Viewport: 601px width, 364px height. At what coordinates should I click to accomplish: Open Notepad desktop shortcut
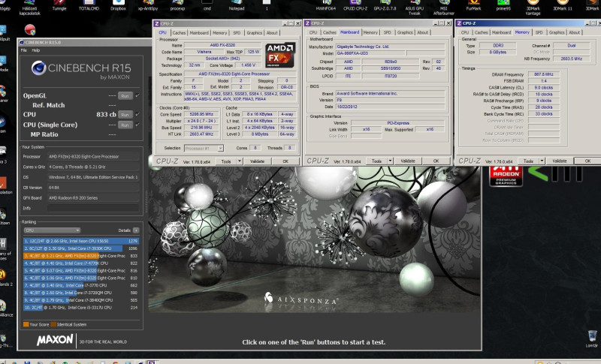coord(237,5)
